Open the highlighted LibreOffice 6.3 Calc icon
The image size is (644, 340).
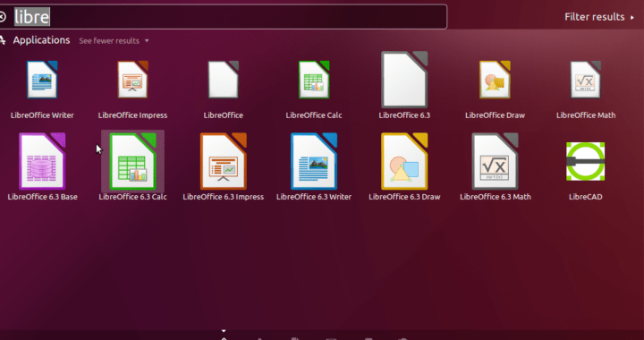132,161
